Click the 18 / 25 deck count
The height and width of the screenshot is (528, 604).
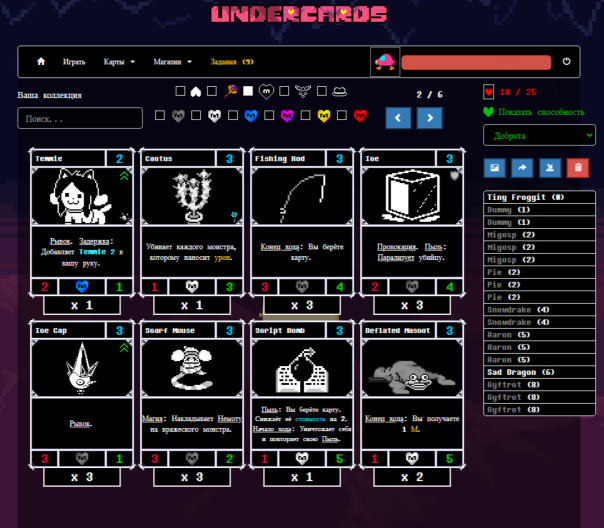(x=518, y=92)
